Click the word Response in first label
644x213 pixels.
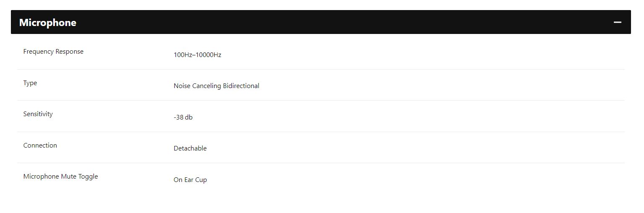(x=70, y=52)
